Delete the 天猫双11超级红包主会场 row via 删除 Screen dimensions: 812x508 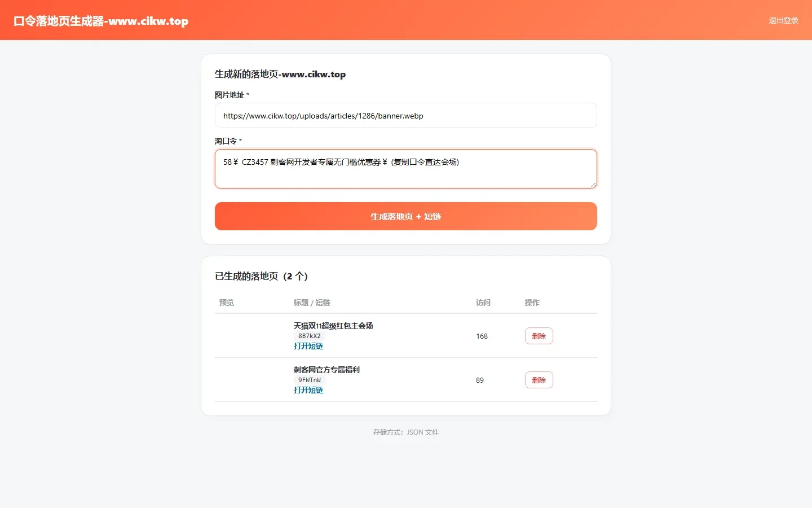539,336
